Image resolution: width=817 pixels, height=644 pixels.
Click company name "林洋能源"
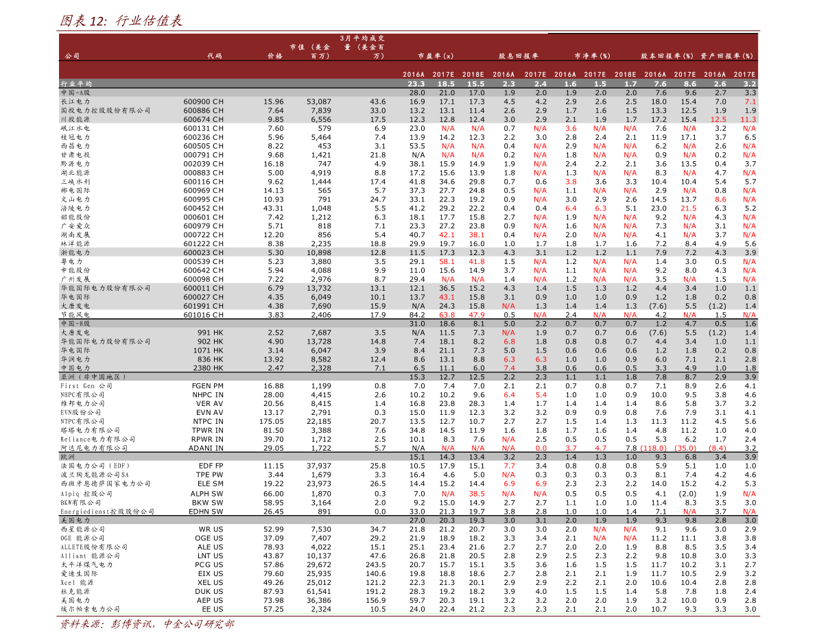pyautogui.click(x=75, y=243)
